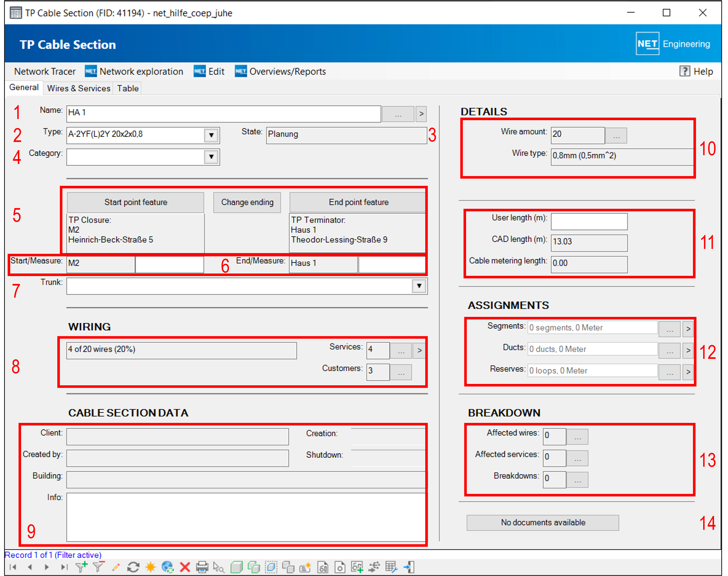
Task: Click the ellipsis button beside Affected wires
Action: tap(578, 437)
